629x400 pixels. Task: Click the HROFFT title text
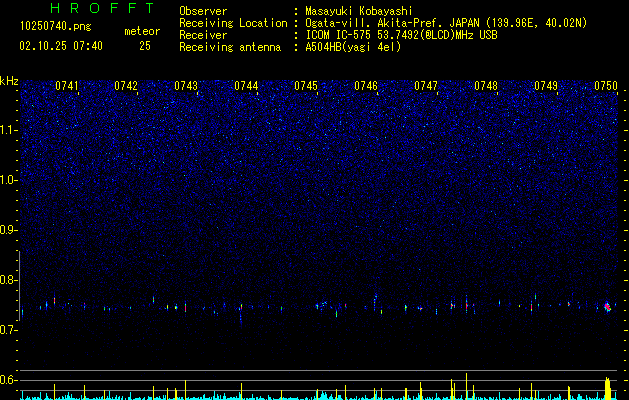(102, 8)
